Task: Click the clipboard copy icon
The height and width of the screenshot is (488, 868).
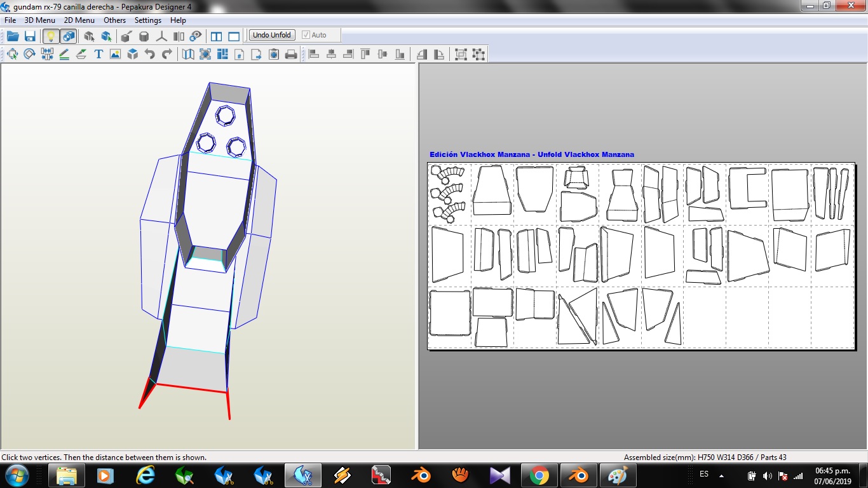Action: click(x=274, y=54)
